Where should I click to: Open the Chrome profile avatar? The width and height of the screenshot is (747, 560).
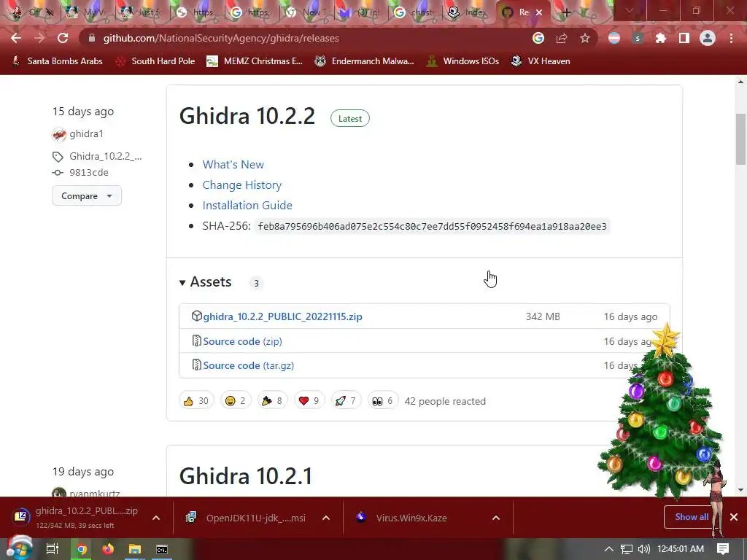coord(708,38)
